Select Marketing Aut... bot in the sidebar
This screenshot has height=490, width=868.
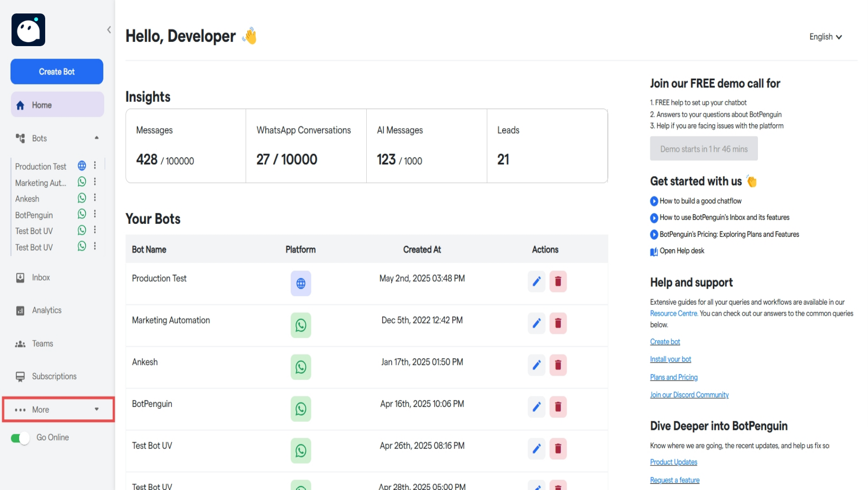(41, 183)
